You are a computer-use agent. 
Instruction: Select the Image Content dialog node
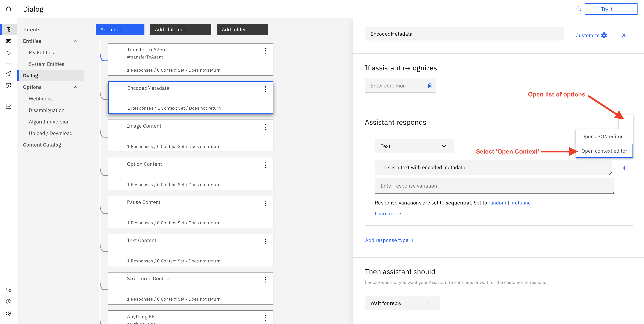(x=191, y=136)
